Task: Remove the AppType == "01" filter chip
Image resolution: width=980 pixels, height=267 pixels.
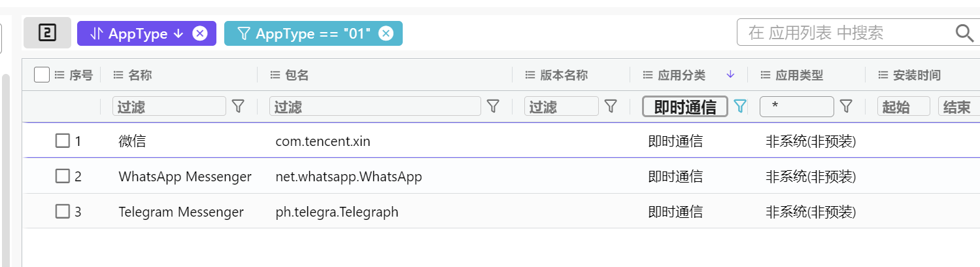Action: click(386, 33)
